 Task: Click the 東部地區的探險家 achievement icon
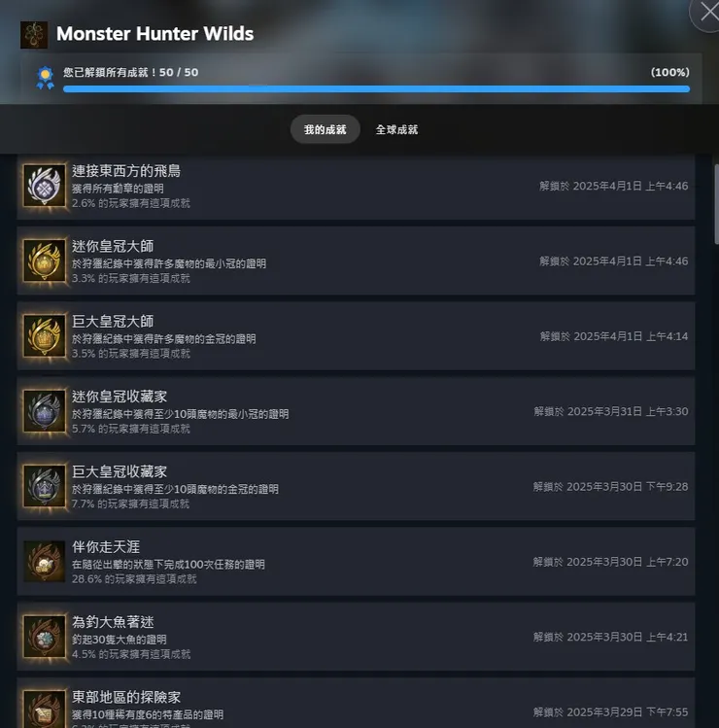click(x=45, y=710)
